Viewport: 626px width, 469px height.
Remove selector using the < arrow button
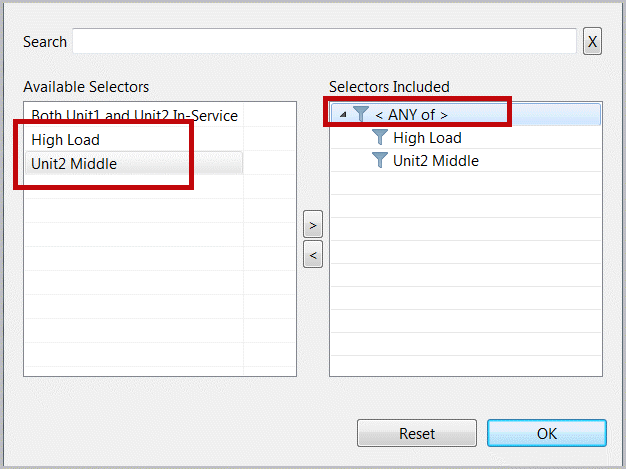click(313, 254)
